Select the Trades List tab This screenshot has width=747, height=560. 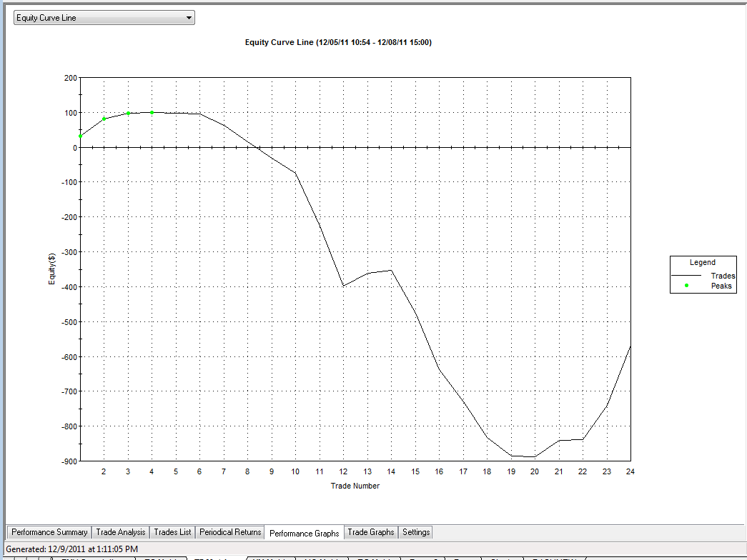(x=172, y=532)
